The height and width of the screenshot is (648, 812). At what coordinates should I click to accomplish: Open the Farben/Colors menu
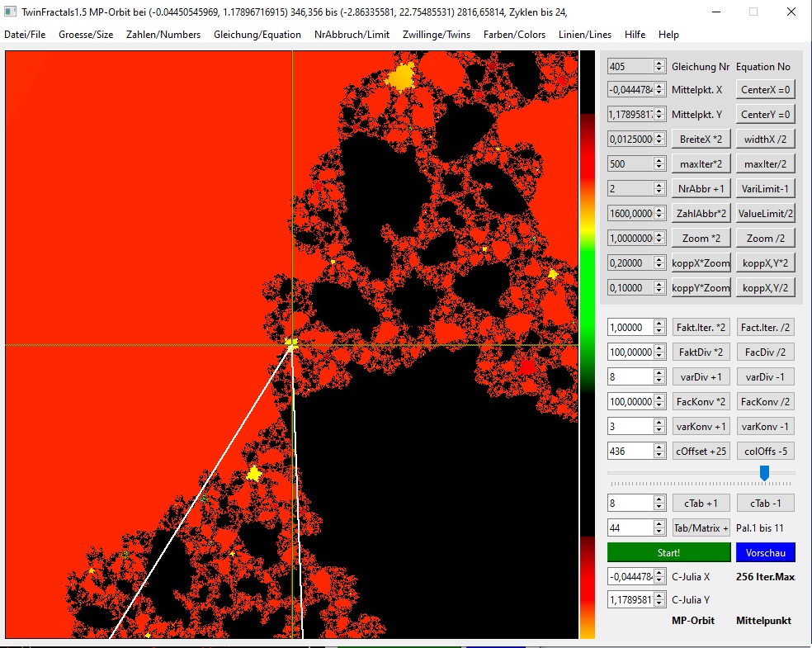click(x=514, y=35)
